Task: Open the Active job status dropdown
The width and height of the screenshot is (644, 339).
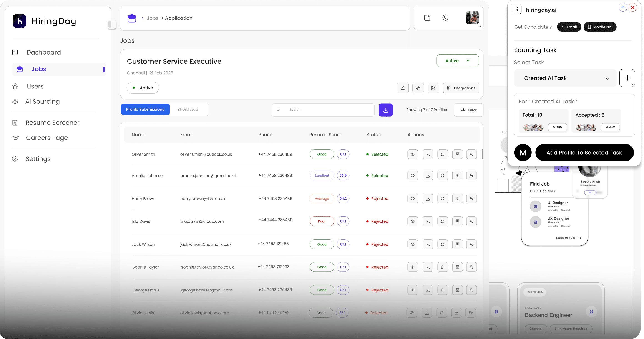Action: click(x=457, y=61)
